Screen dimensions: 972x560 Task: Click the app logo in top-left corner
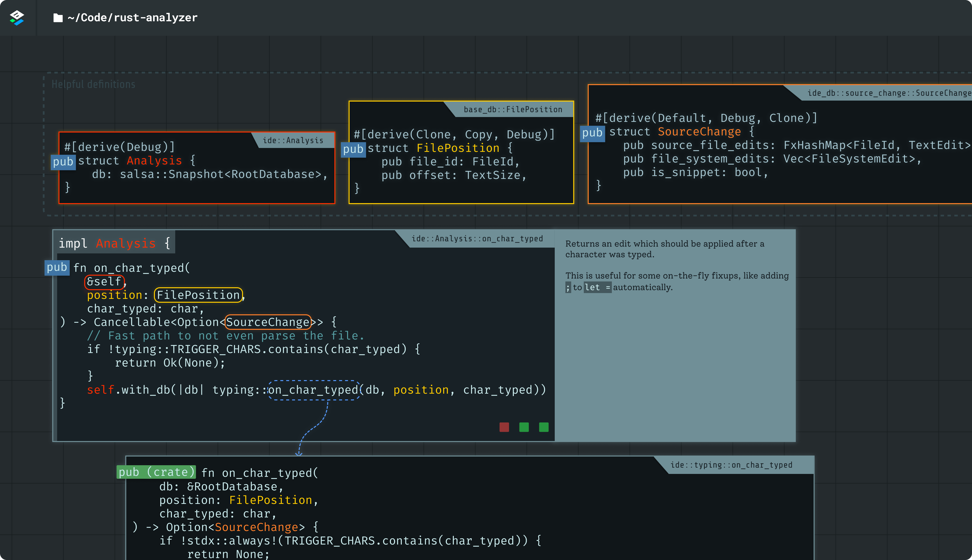tap(17, 18)
